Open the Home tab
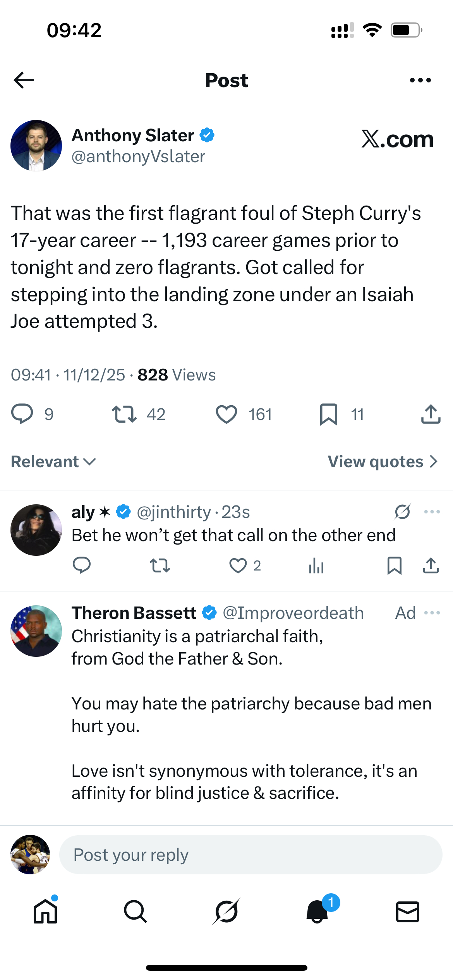This screenshot has height=980, width=453. pos(45,911)
